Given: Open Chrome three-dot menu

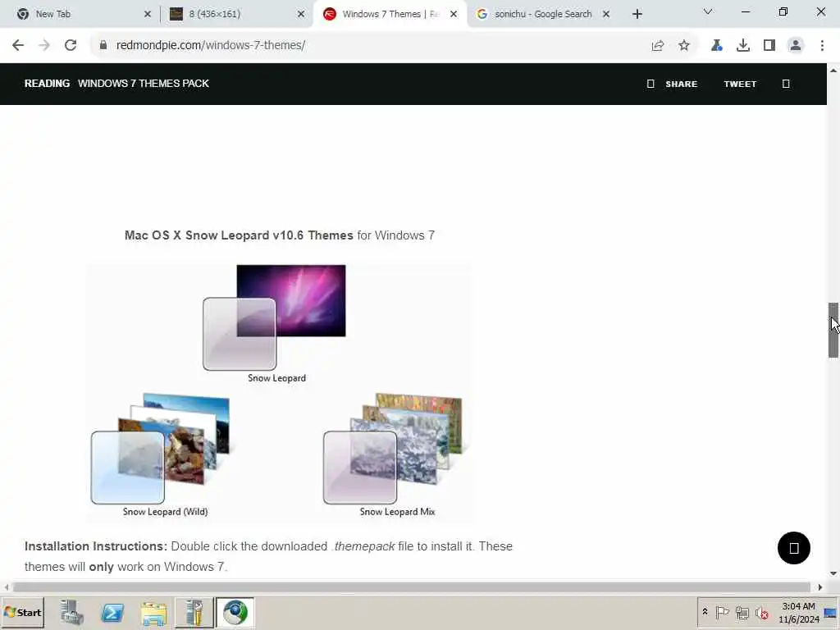Looking at the screenshot, I should (x=822, y=46).
